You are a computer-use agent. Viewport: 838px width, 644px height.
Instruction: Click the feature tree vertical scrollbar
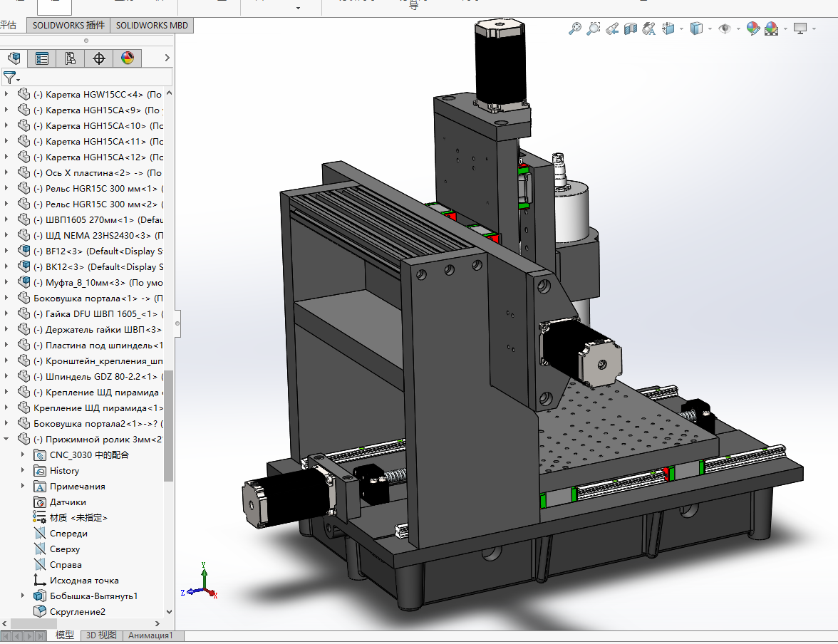(169, 425)
